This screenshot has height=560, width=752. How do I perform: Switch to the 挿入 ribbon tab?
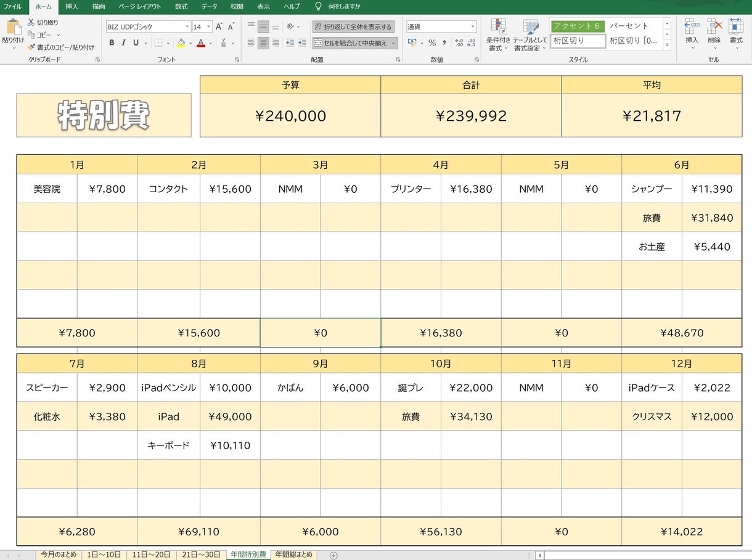pos(72,7)
